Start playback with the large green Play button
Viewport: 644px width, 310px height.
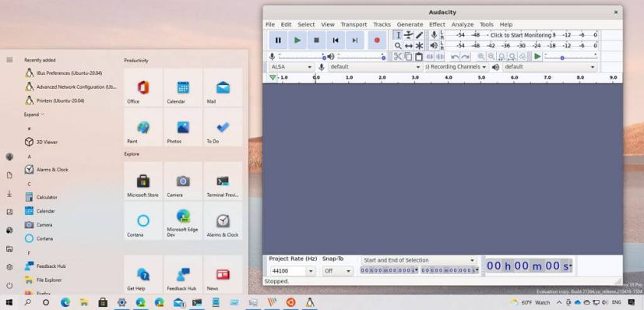click(297, 41)
